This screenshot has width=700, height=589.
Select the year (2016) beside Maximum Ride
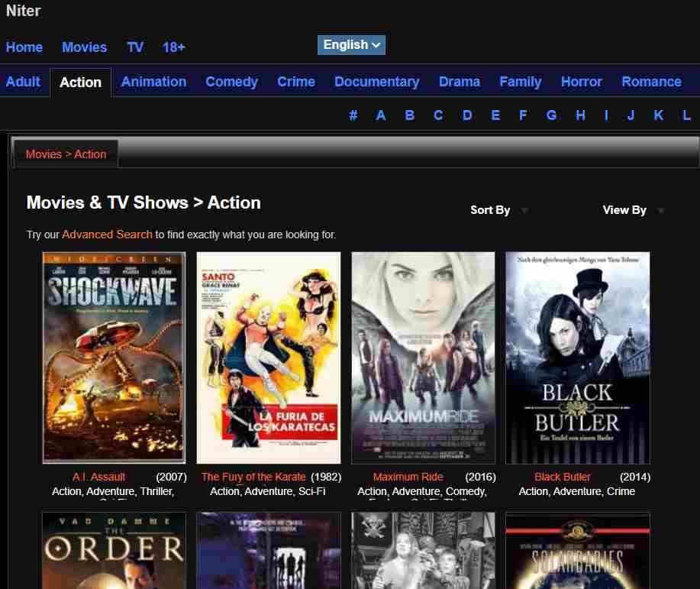coord(480,477)
